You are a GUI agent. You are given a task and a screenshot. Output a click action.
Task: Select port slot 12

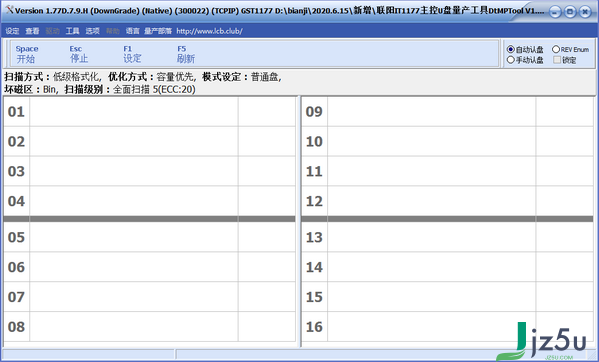447,201
